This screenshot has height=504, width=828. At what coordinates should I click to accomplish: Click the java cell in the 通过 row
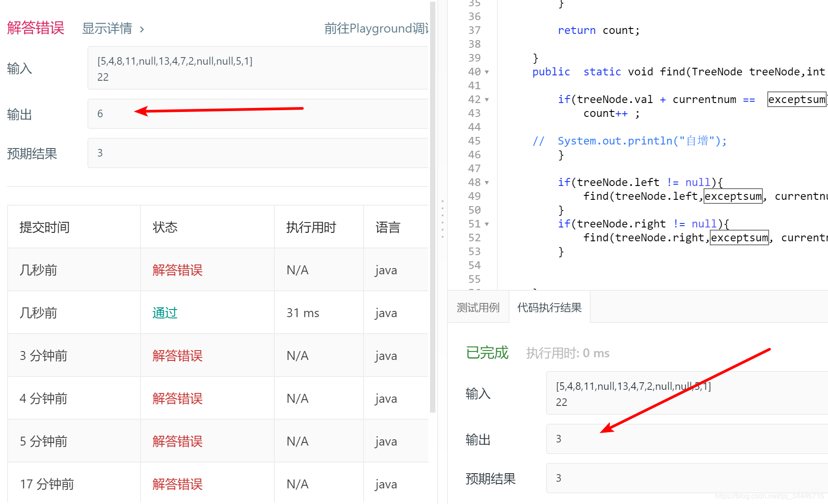tap(386, 313)
